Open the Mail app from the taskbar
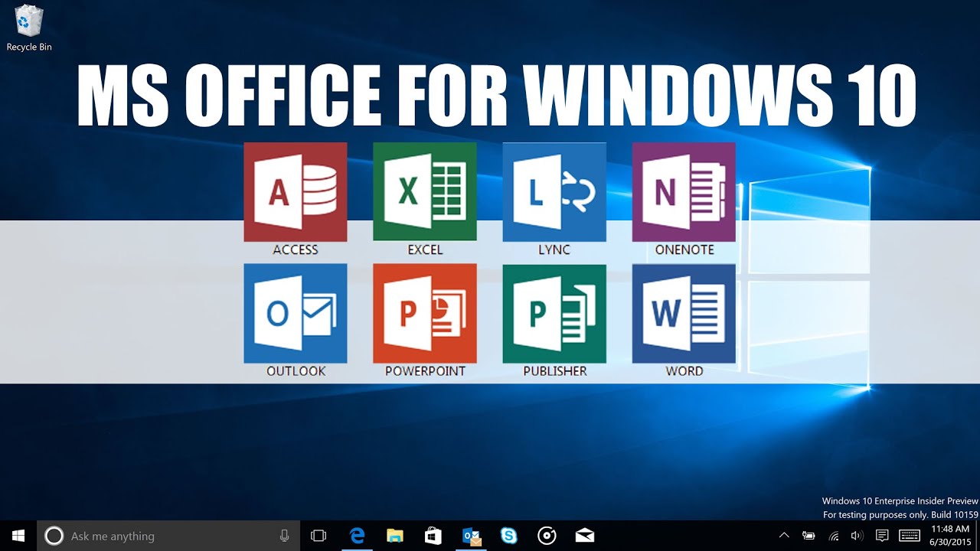980x551 pixels. (x=585, y=536)
